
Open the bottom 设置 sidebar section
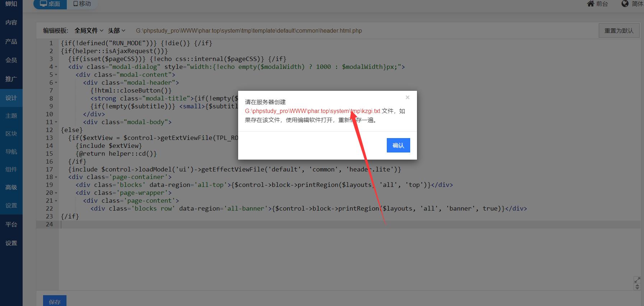[x=11, y=243]
